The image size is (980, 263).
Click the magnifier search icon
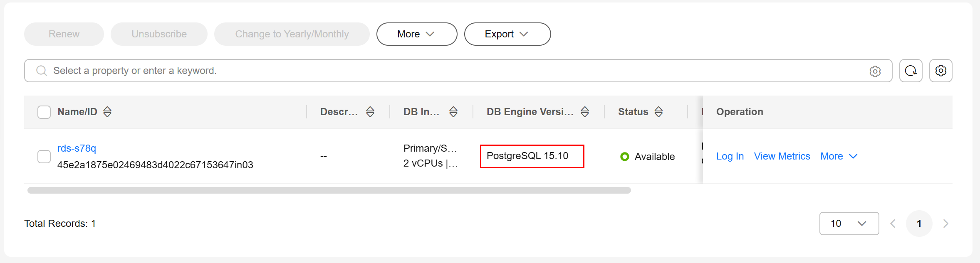(x=41, y=71)
